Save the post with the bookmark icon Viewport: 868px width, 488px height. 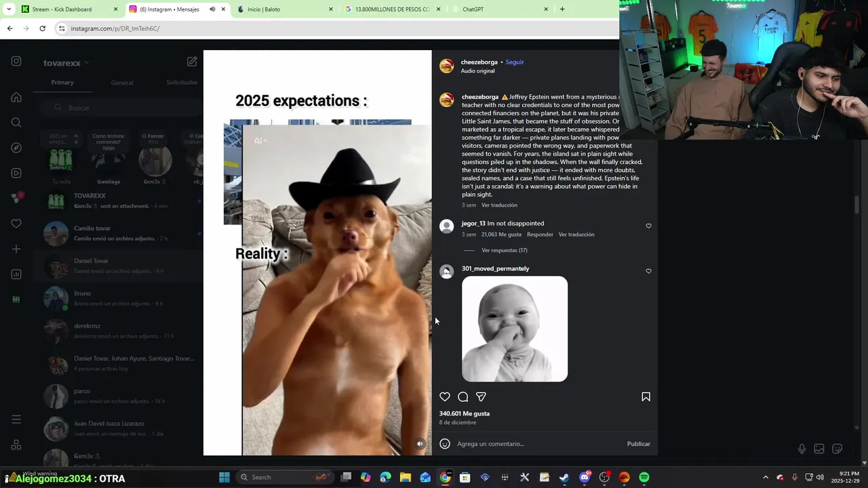point(646,396)
